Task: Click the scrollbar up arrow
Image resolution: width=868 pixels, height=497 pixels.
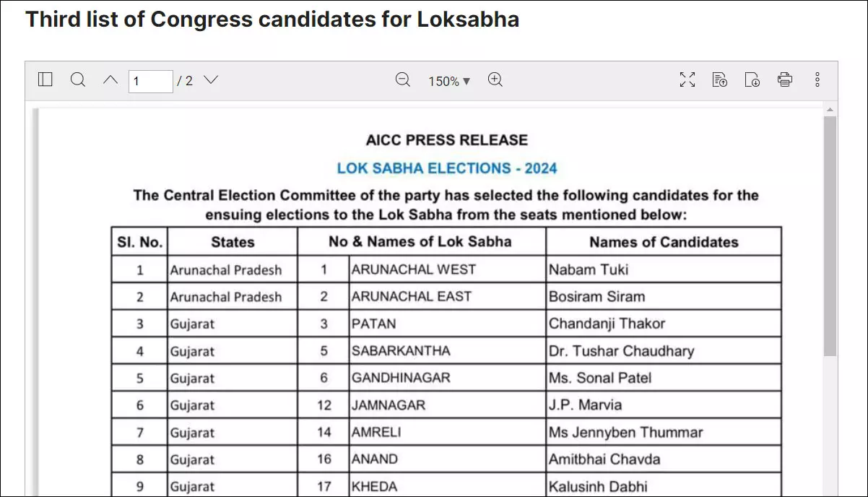Action: (x=830, y=110)
